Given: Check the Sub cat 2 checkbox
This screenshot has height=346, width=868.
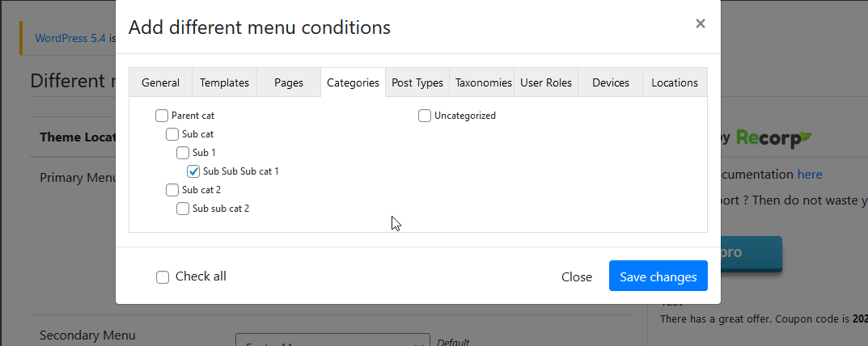Looking at the screenshot, I should [x=172, y=190].
